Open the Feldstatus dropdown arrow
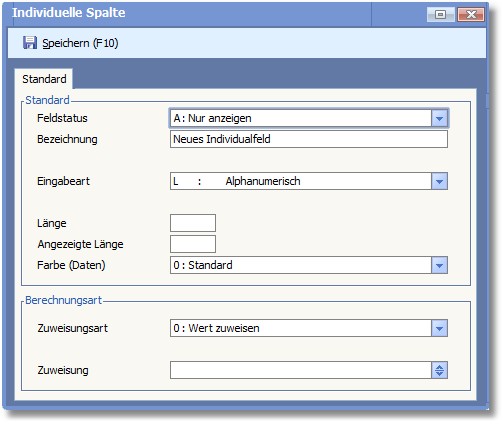503x424 pixels. [439, 118]
